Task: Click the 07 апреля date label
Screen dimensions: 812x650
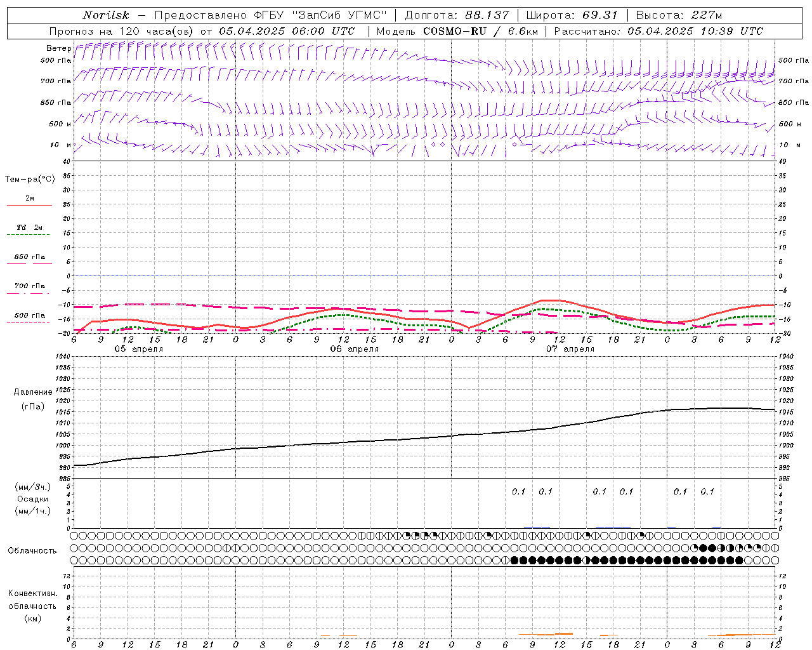Action: click(x=570, y=349)
